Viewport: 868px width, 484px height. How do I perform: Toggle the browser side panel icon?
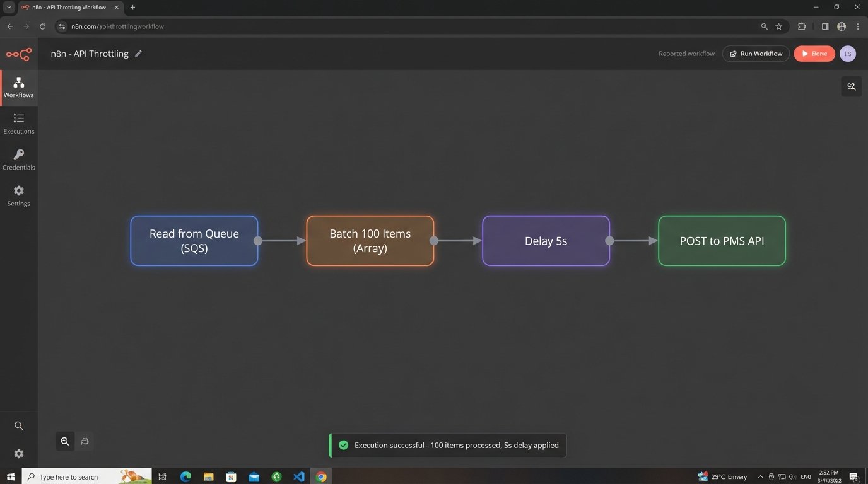824,26
